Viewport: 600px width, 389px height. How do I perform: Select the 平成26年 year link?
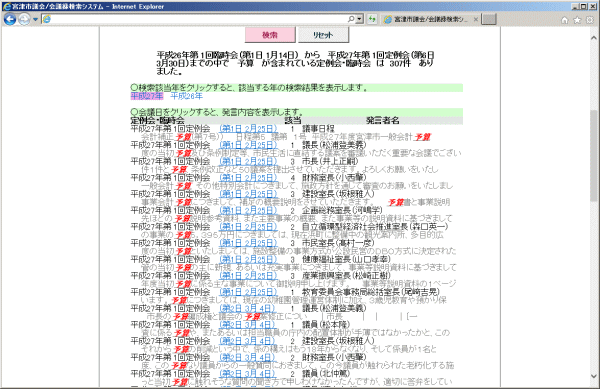coord(186,96)
